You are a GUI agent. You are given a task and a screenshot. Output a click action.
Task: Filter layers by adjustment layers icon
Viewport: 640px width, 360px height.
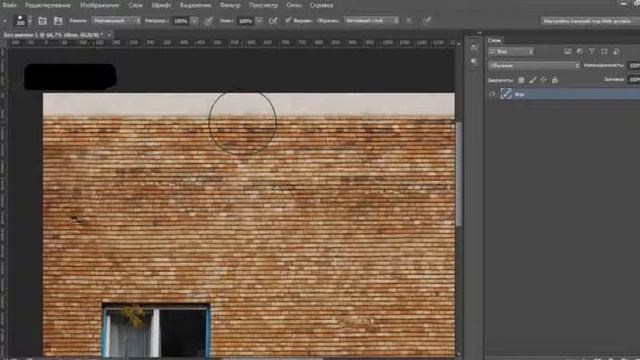point(580,51)
